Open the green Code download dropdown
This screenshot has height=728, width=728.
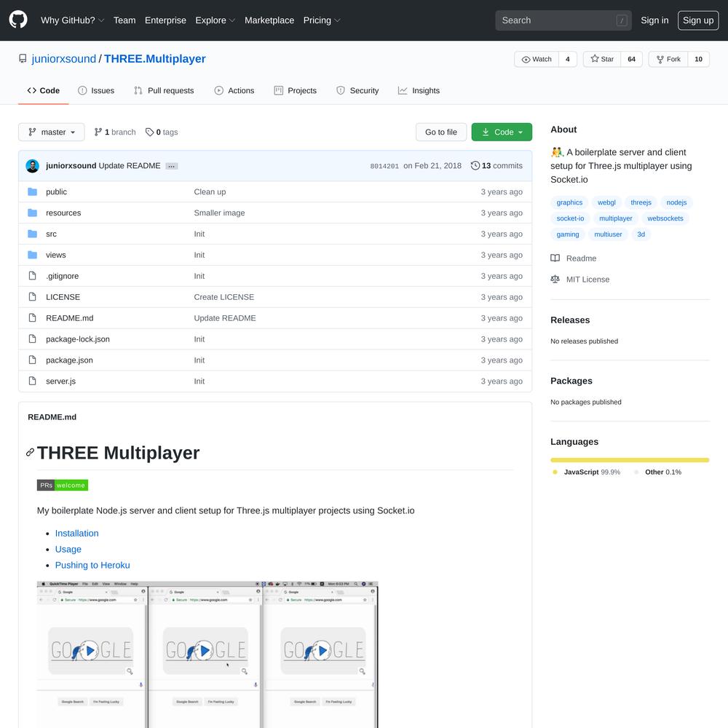502,132
